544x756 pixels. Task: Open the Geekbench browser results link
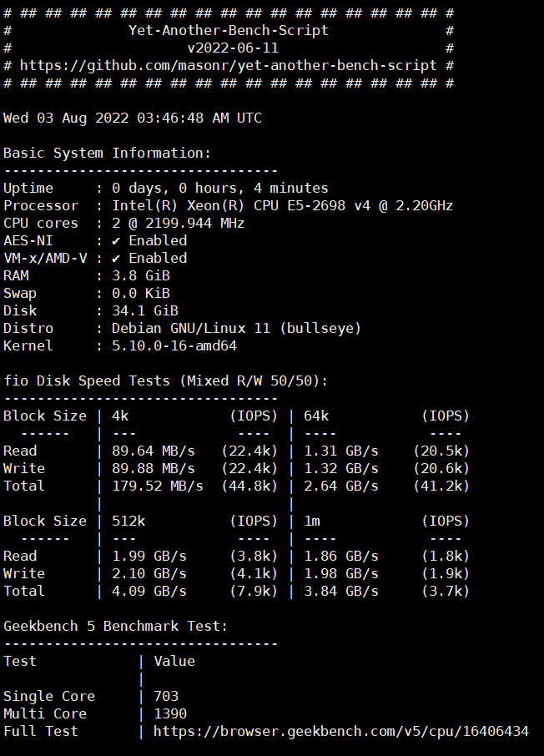point(341,731)
